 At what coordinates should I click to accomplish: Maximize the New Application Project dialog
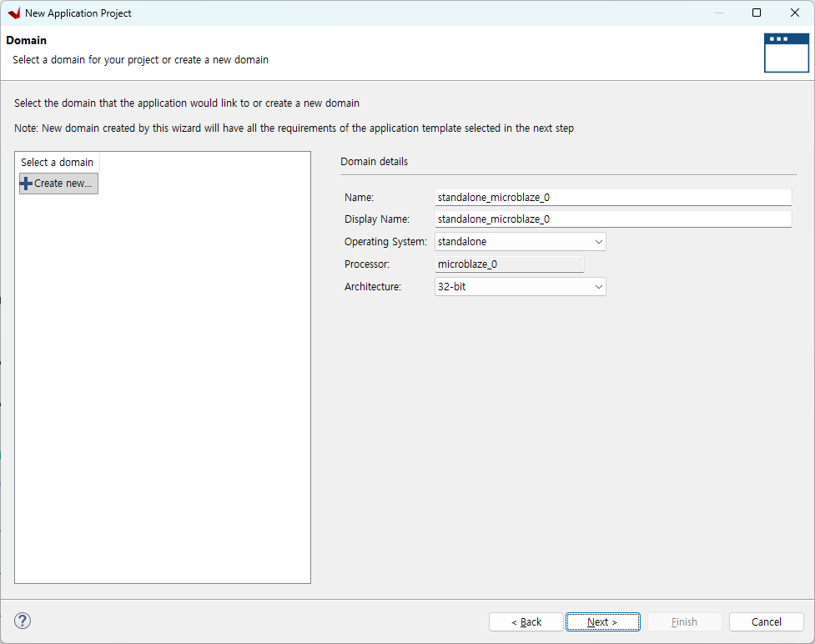tap(757, 13)
